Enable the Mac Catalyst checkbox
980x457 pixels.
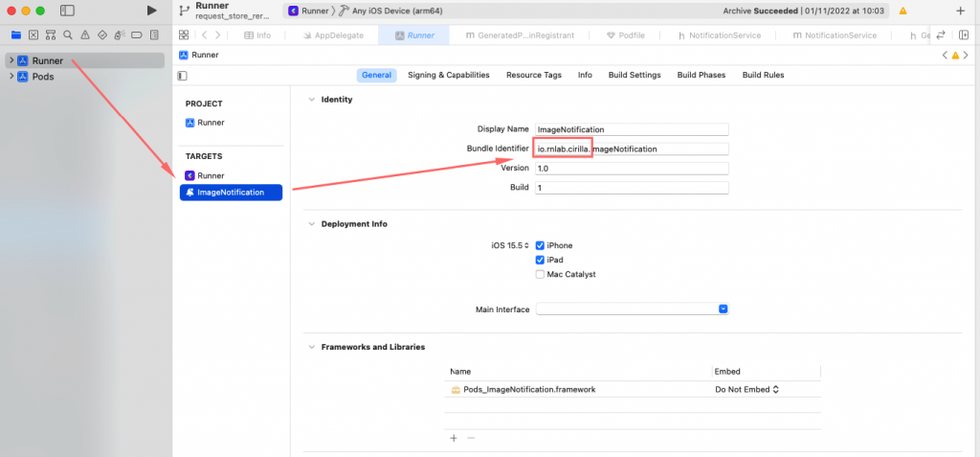(540, 274)
